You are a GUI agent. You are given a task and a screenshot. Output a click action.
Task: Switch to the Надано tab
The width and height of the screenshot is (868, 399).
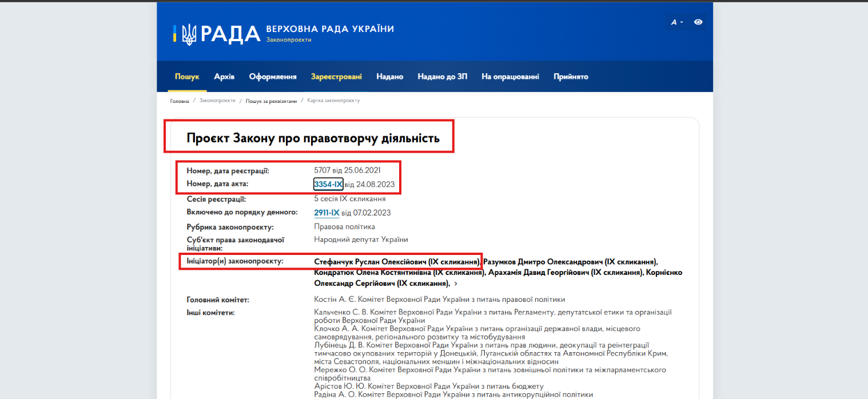390,77
